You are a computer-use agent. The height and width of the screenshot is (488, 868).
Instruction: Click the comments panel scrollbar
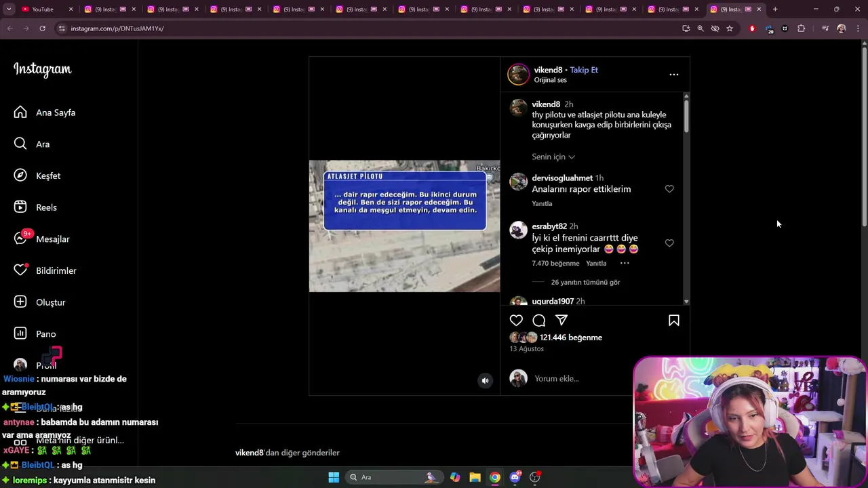[686, 116]
